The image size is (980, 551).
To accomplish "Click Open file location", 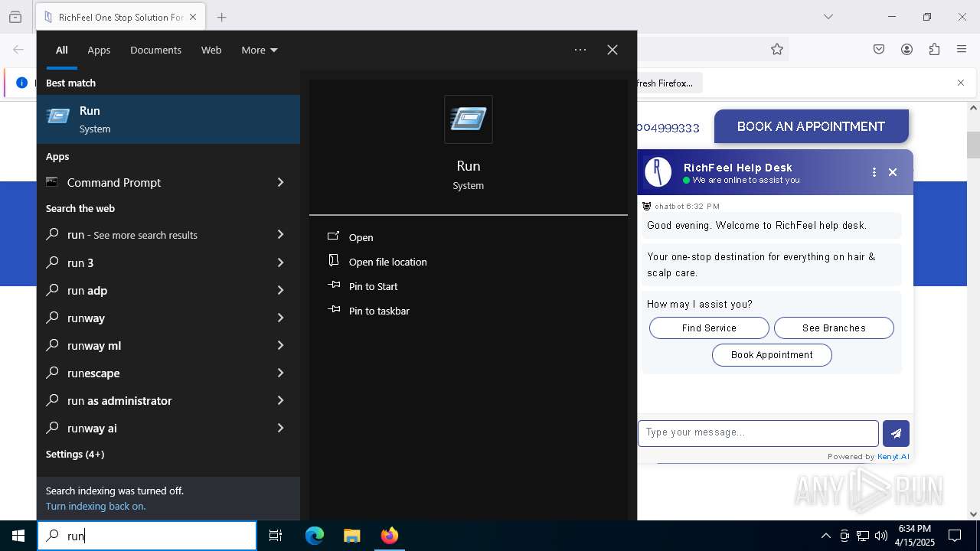I will click(387, 262).
